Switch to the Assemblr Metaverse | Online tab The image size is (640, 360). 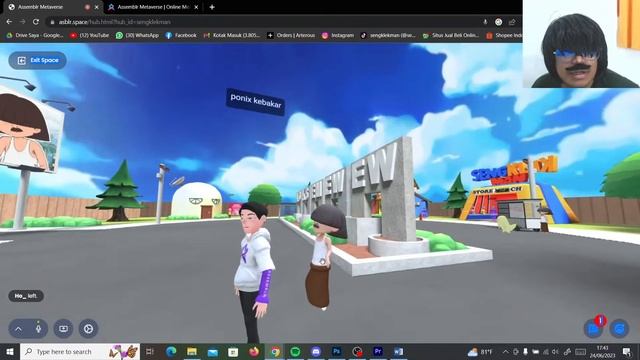tap(153, 7)
